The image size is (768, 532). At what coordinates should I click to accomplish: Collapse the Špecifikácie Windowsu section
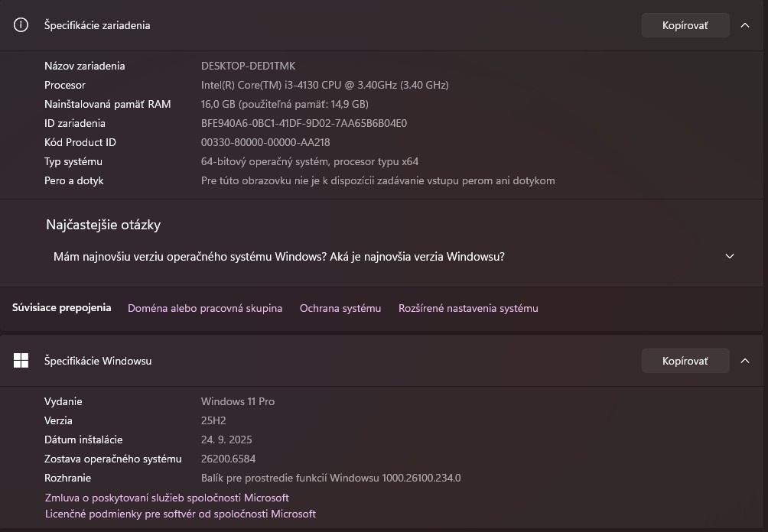tap(745, 360)
